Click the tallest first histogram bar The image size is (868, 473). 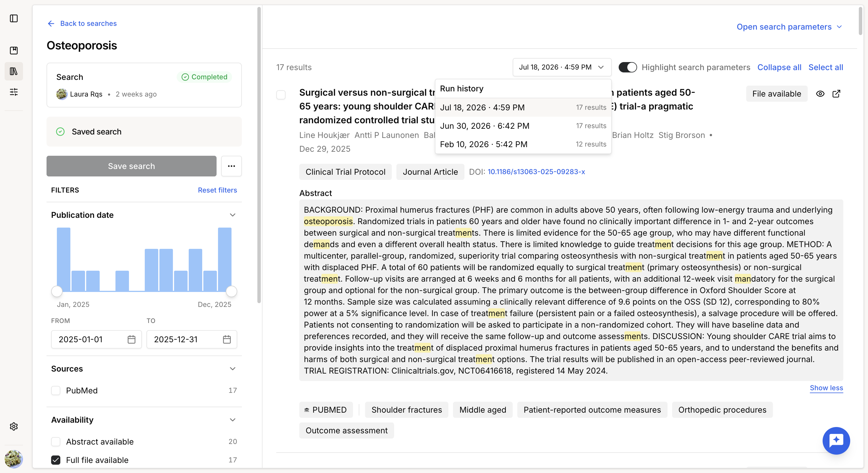click(64, 259)
